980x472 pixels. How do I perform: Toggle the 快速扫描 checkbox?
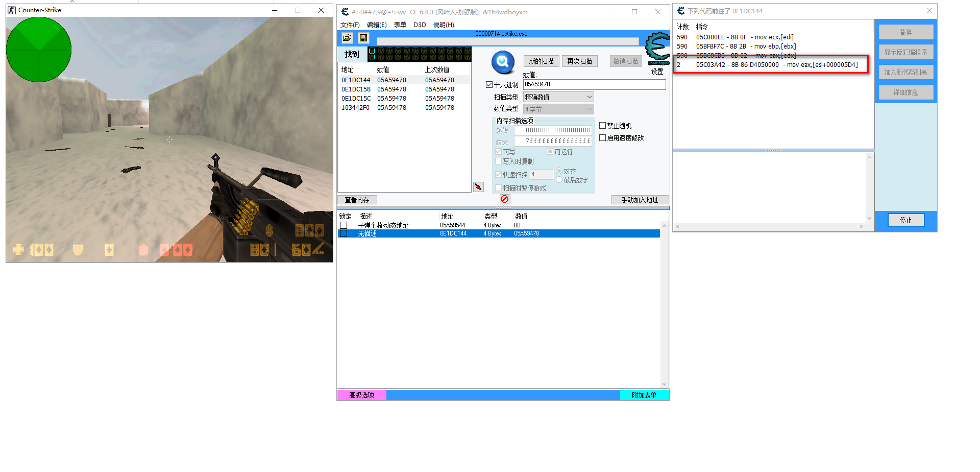click(498, 175)
